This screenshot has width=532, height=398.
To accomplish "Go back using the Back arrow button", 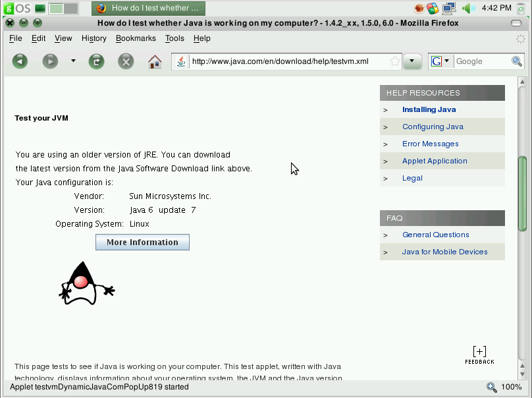I will pyautogui.click(x=20, y=61).
